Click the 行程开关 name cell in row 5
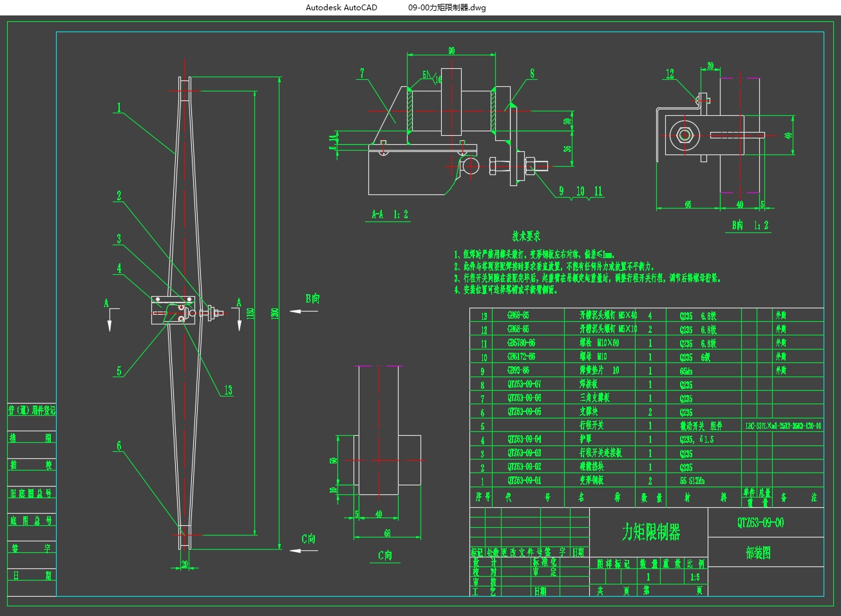The width and height of the screenshot is (841, 616). click(592, 425)
